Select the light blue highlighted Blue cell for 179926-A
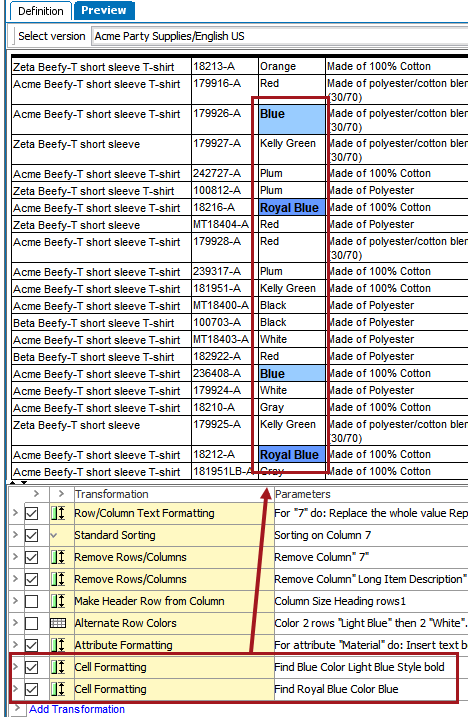Screen dimensions: 468x717 coord(292,119)
